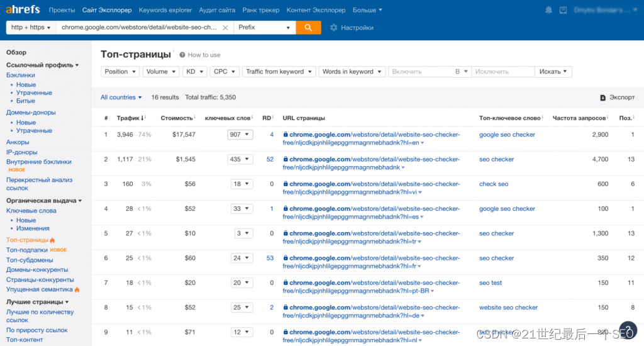Collapse the Лучшие страницы section
644x346 pixels.
point(37,301)
